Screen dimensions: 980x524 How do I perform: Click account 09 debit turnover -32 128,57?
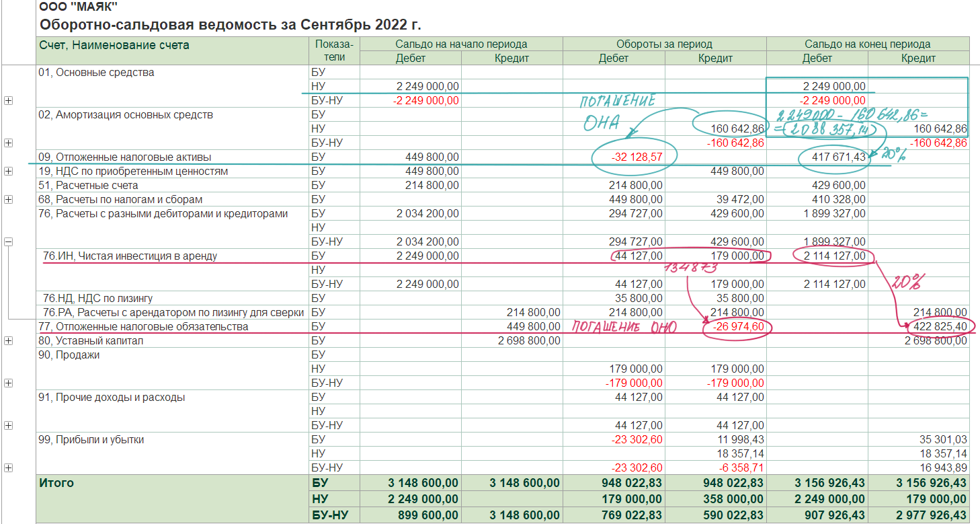point(636,157)
